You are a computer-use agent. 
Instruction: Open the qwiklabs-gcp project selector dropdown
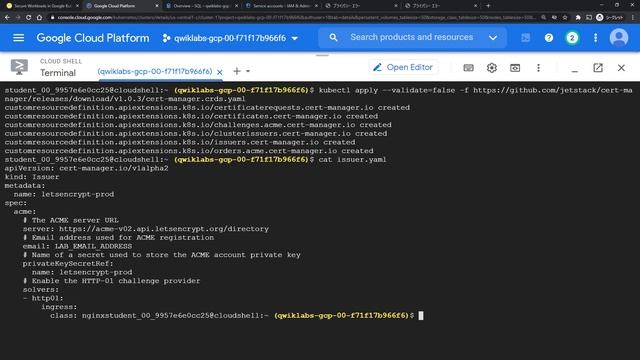coord(230,38)
